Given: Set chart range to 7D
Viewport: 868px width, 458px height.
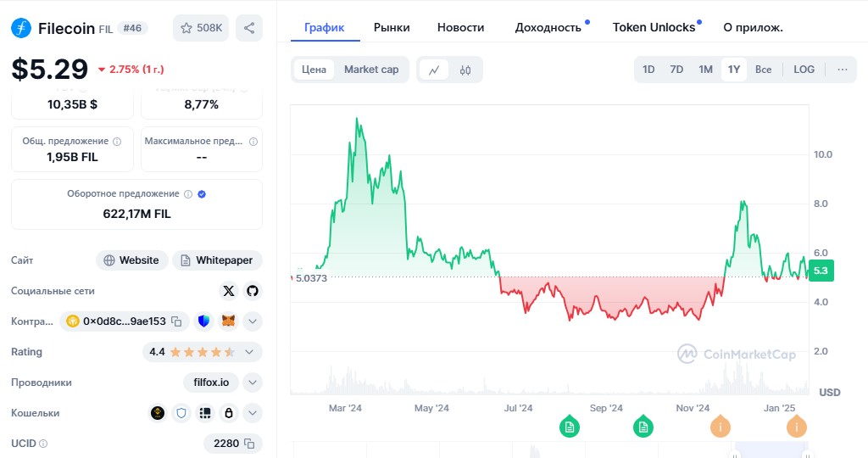Looking at the screenshot, I should point(676,70).
